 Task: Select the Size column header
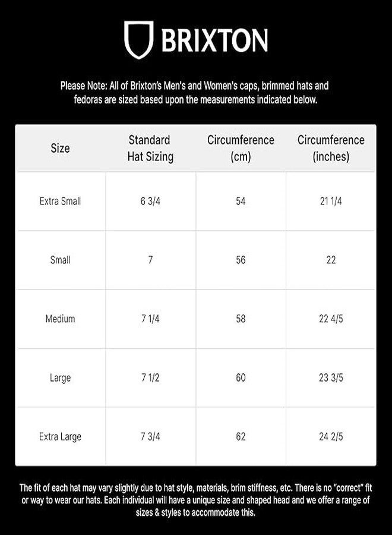pyautogui.click(x=61, y=148)
